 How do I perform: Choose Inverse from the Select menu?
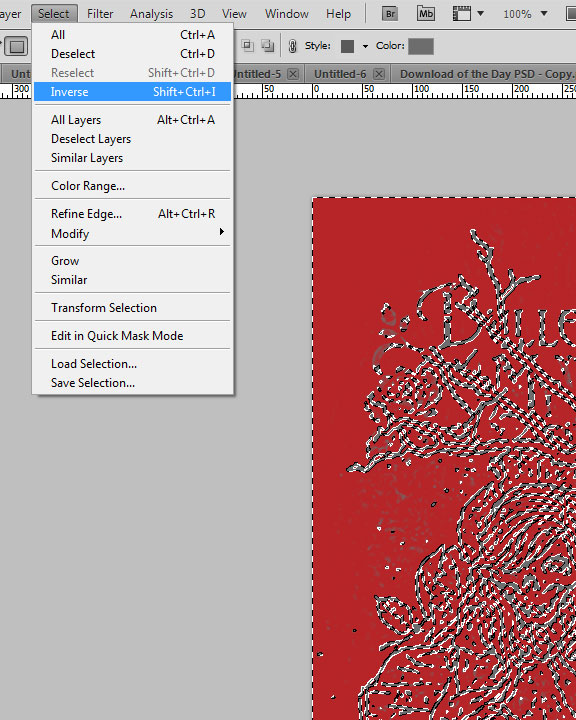pyautogui.click(x=132, y=91)
